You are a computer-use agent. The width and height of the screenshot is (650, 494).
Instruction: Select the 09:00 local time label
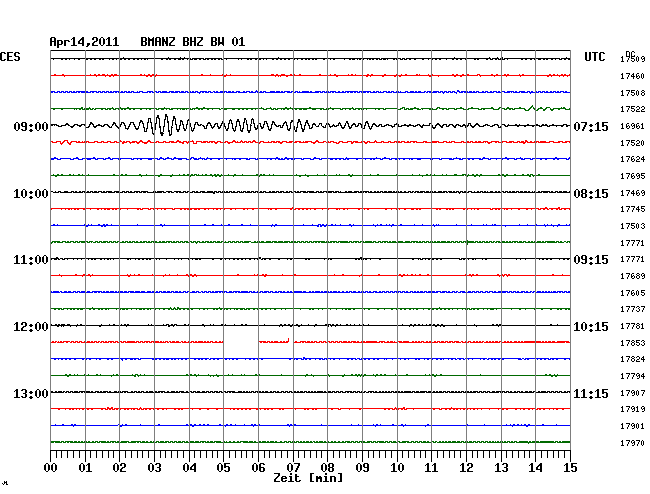point(31,126)
